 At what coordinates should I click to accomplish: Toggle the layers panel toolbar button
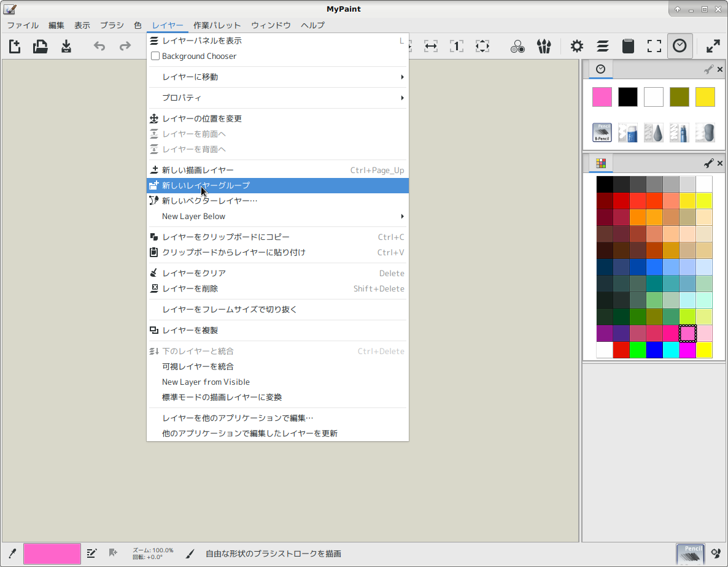tap(602, 46)
